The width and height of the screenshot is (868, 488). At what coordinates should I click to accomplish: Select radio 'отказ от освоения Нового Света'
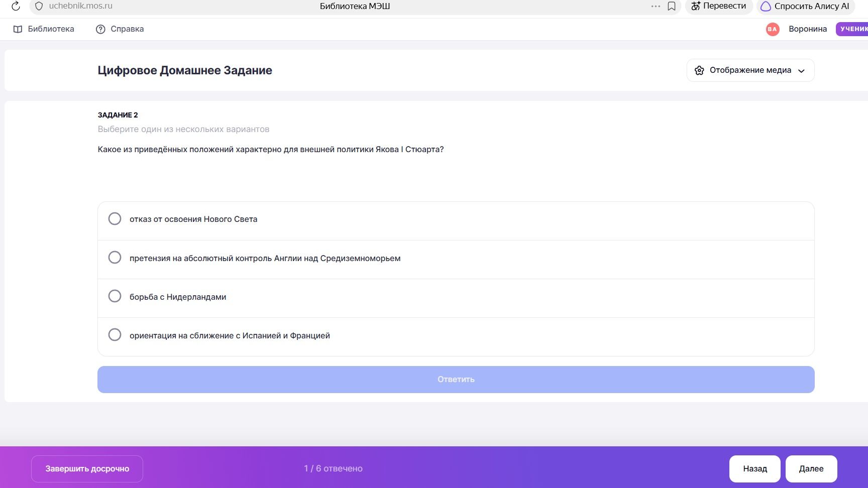(115, 219)
